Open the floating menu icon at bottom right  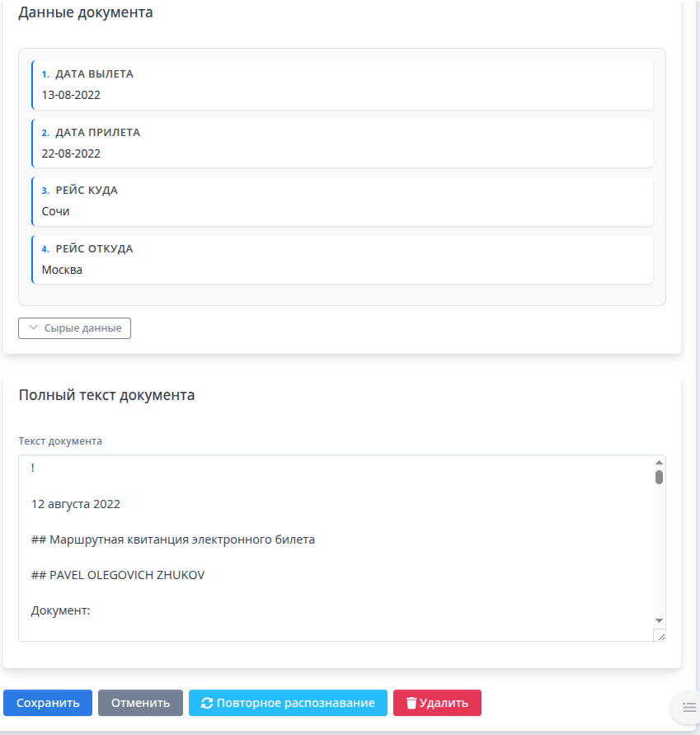coord(689,707)
